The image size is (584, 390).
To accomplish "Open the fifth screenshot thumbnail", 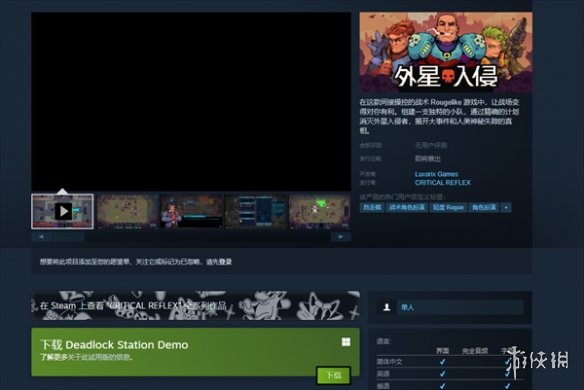I will [320, 212].
